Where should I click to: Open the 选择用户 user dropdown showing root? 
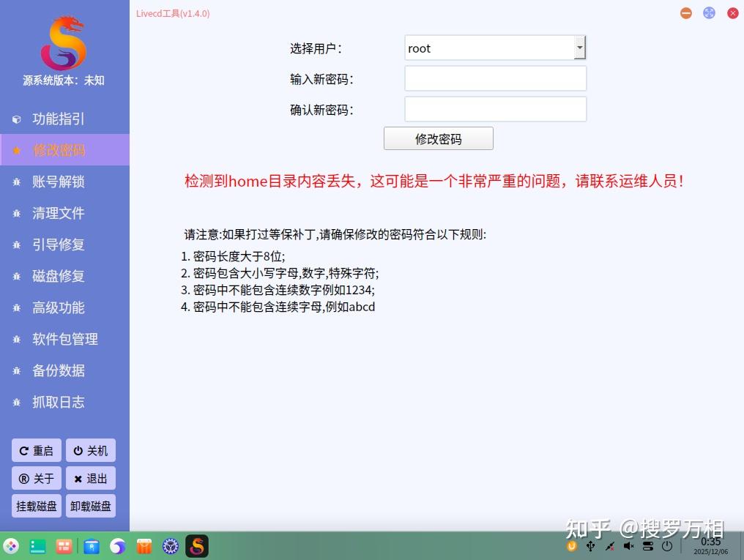click(x=495, y=48)
